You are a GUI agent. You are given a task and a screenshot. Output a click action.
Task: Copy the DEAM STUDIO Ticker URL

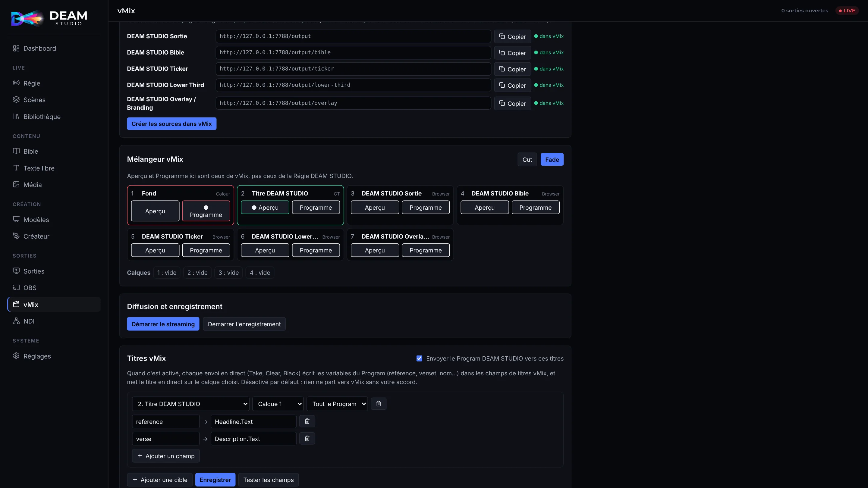(x=512, y=69)
